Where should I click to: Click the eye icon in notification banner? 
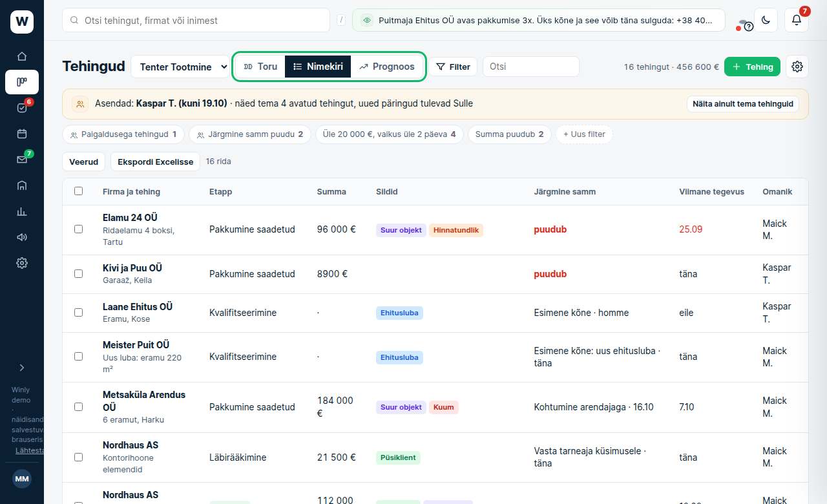pos(367,21)
